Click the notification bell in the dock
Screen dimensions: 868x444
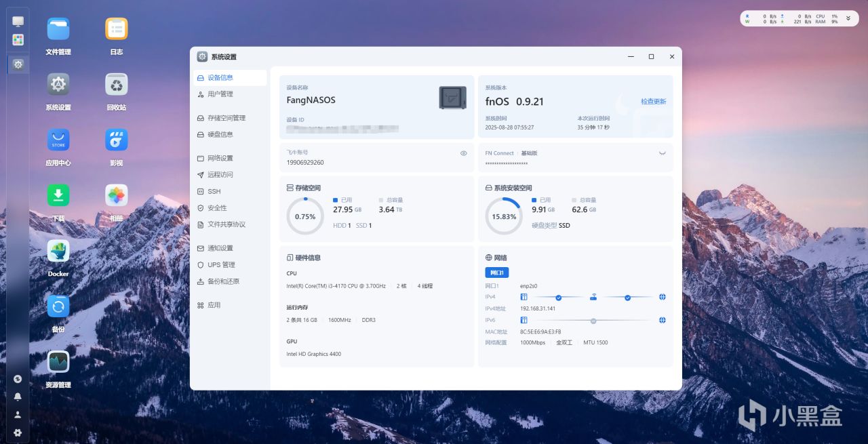point(18,397)
